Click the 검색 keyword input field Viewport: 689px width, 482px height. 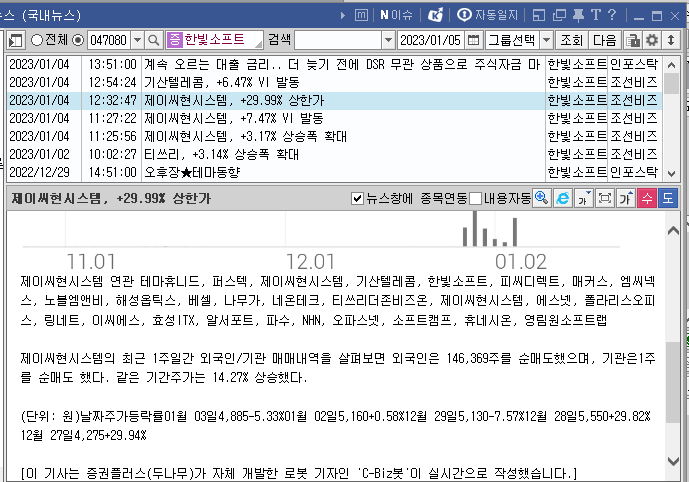pos(338,40)
